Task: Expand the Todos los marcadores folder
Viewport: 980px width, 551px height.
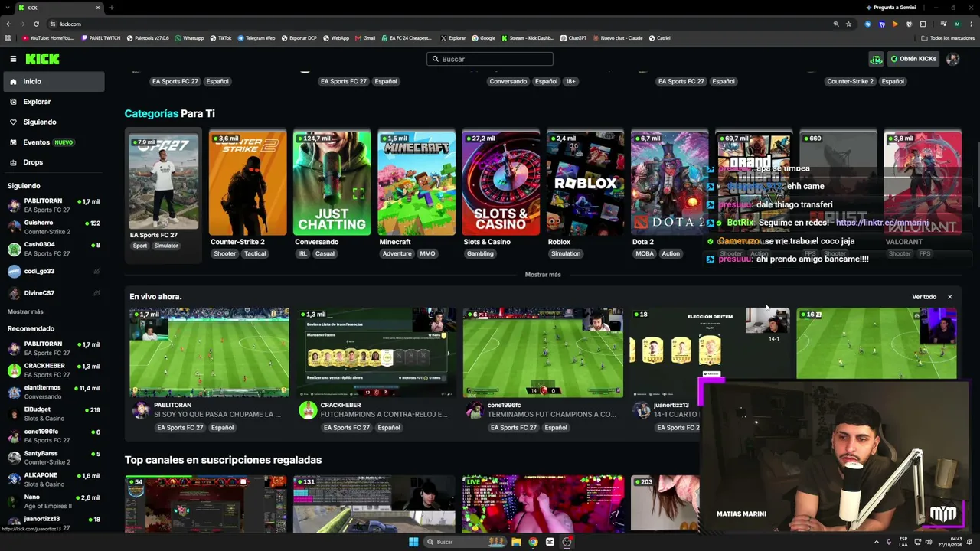Action: (x=948, y=38)
